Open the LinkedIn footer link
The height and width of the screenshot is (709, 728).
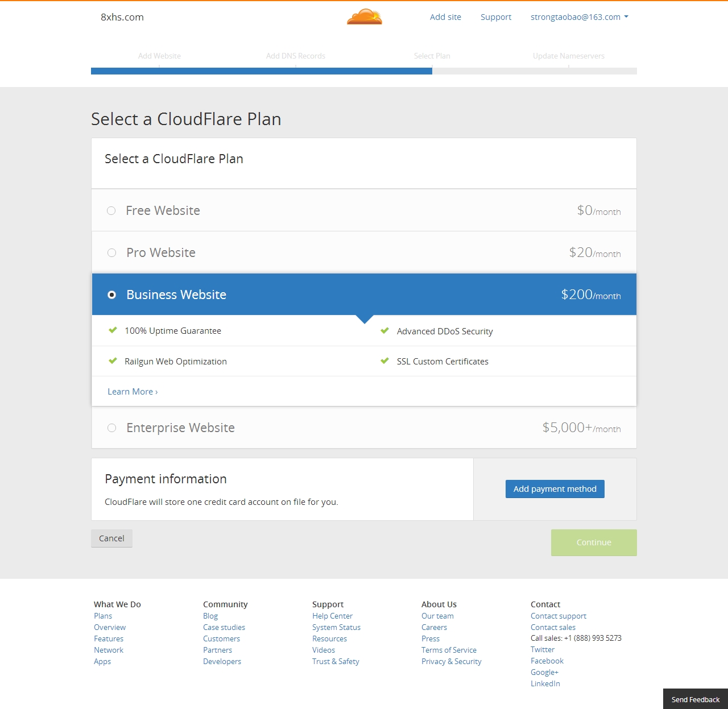(x=545, y=683)
